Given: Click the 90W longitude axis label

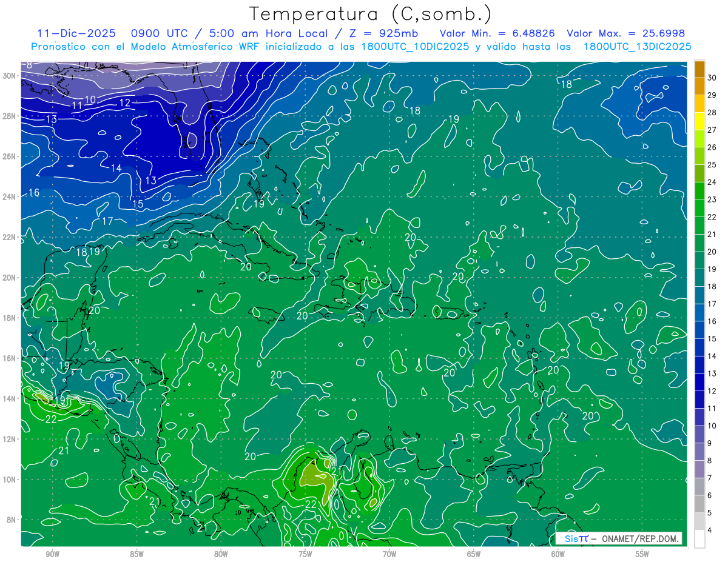Looking at the screenshot, I should [x=52, y=554].
